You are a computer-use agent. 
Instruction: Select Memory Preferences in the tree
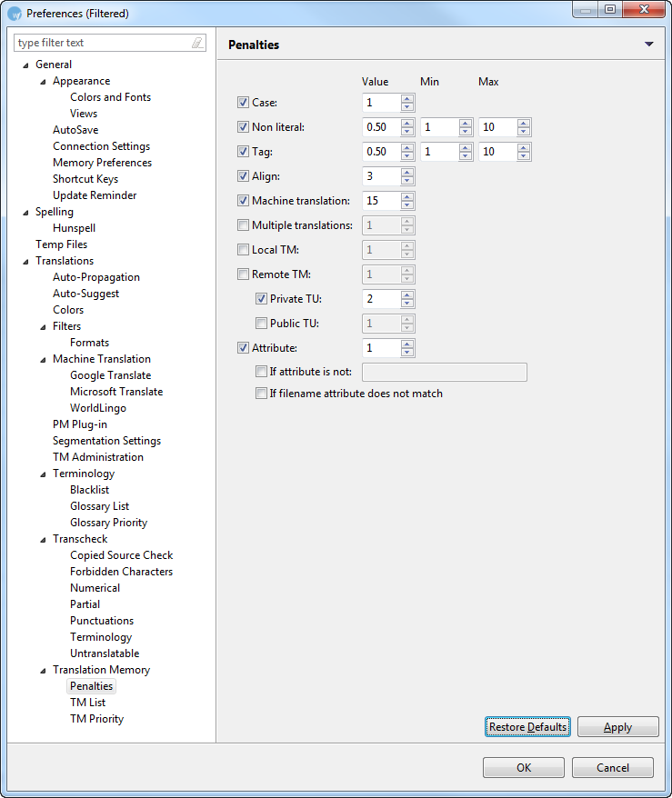pos(103,163)
